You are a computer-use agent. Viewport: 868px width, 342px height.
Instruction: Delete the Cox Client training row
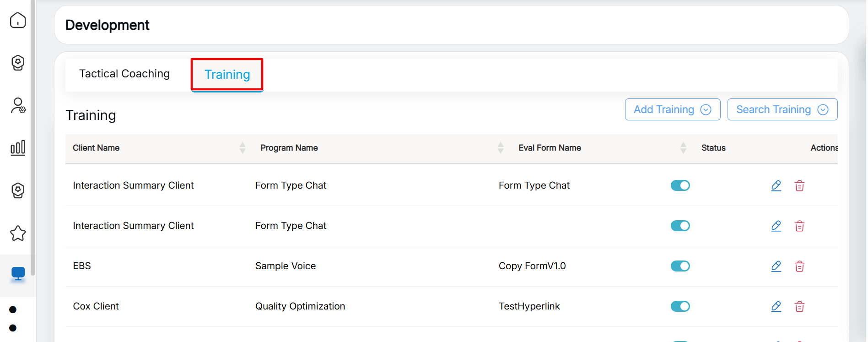[799, 306]
